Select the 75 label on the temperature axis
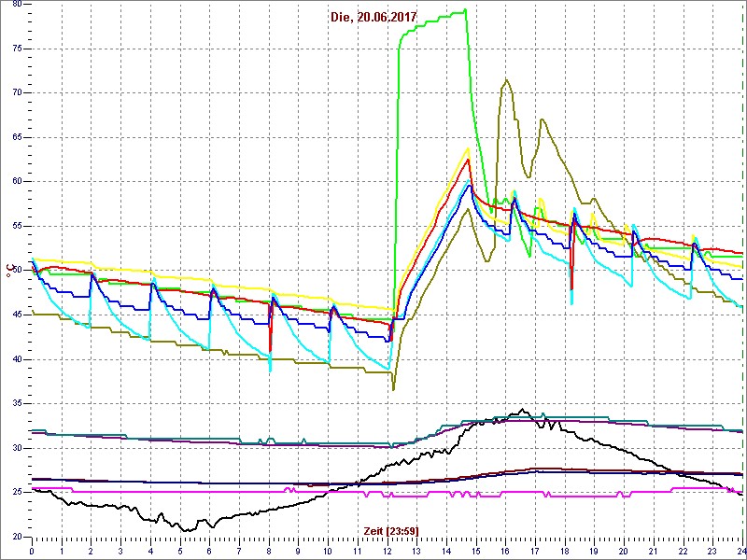The width and height of the screenshot is (747, 560). [x=16, y=49]
